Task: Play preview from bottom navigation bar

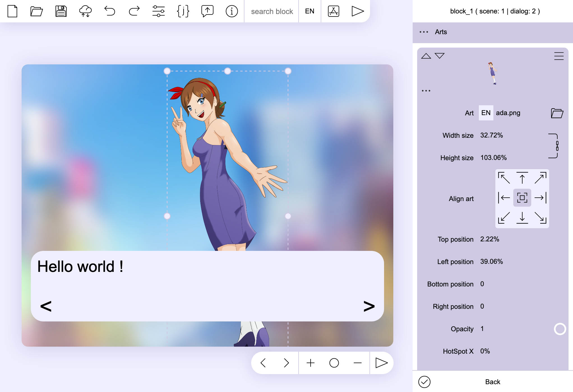Action: click(x=381, y=363)
